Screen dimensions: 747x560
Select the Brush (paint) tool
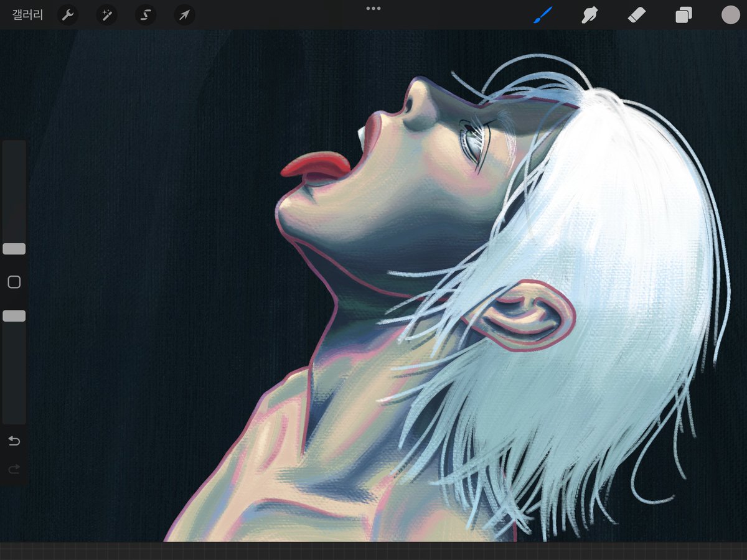(543, 15)
